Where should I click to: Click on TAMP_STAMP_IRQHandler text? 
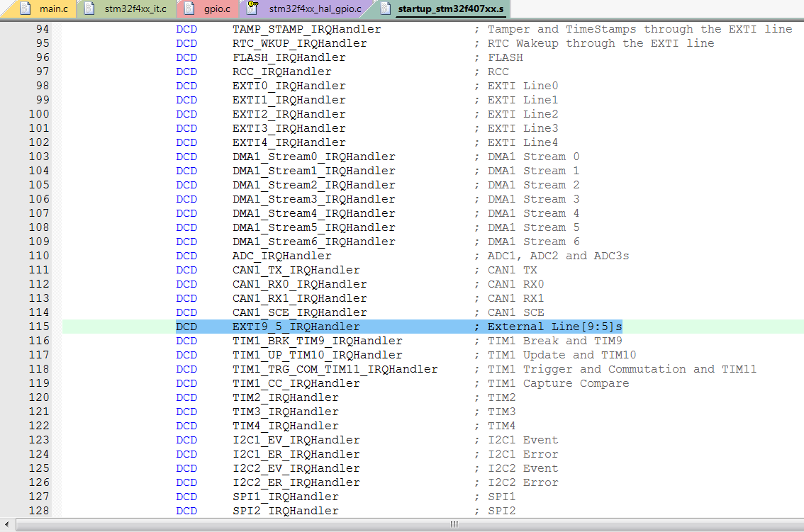(x=306, y=29)
